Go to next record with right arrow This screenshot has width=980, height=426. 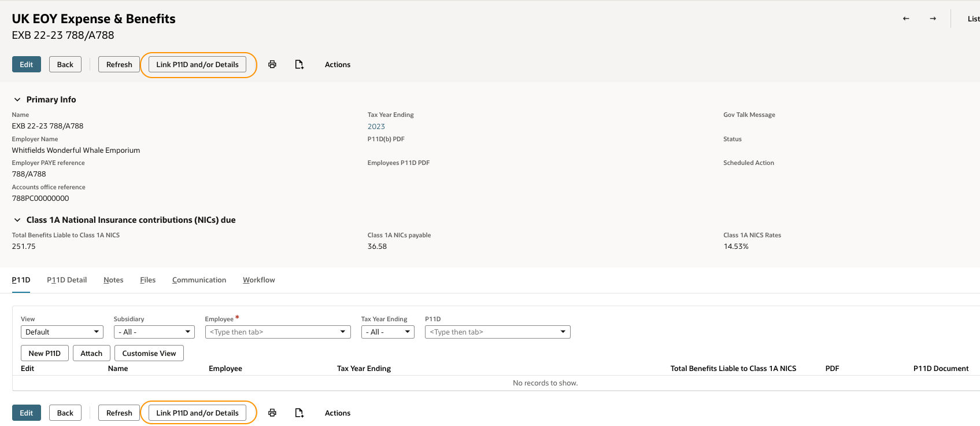coord(933,19)
